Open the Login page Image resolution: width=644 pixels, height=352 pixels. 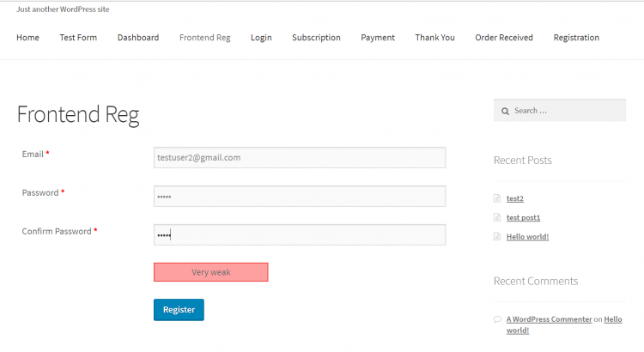(x=261, y=38)
